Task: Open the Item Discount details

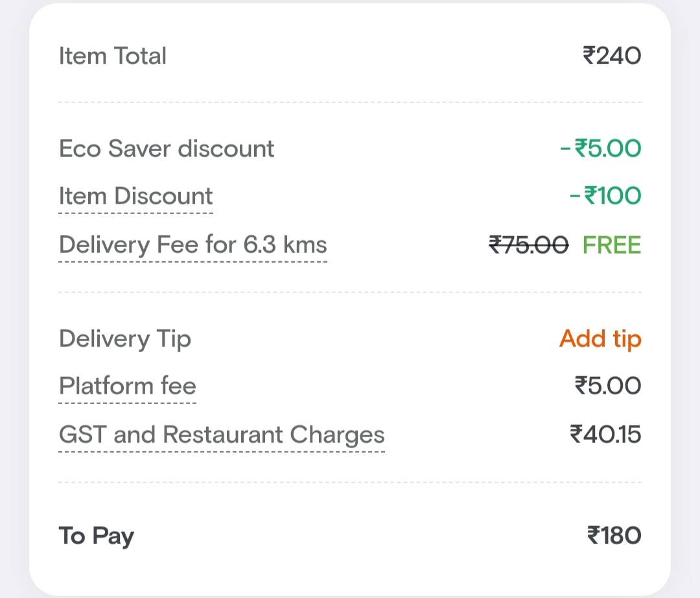Action: [135, 196]
